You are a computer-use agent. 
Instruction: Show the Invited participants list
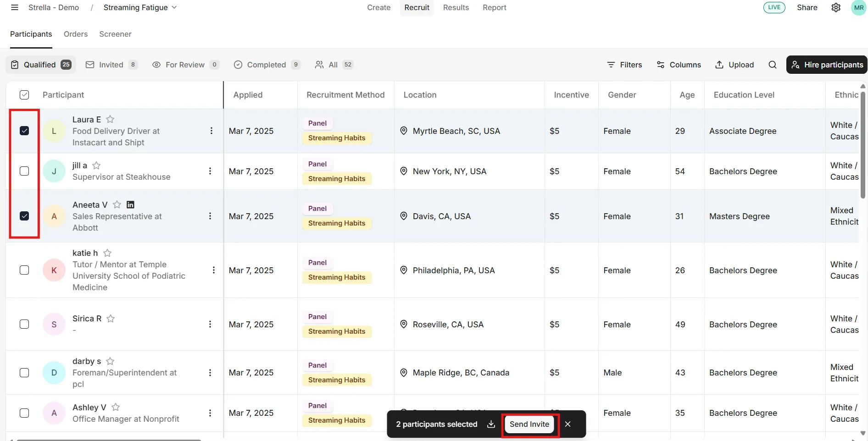[x=111, y=65]
